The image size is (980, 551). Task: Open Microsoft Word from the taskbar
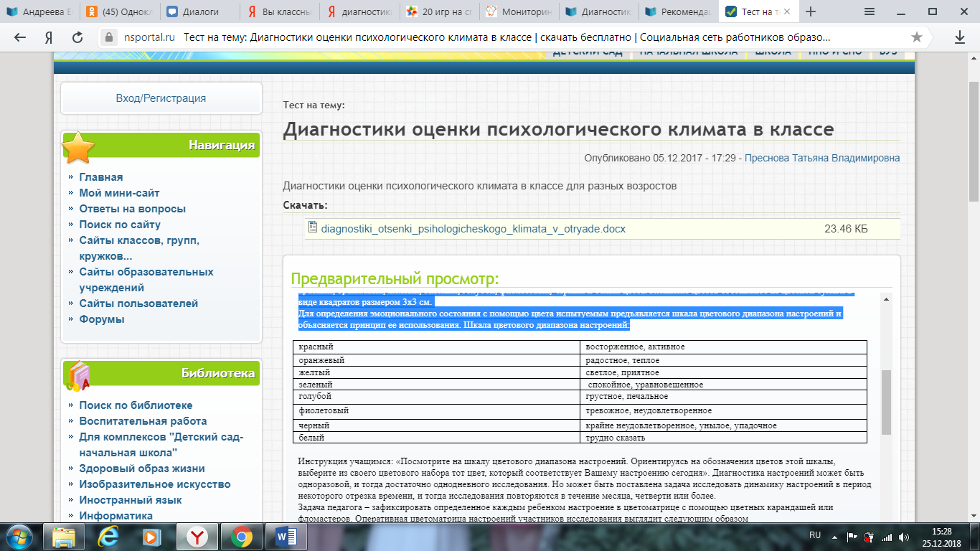point(285,537)
